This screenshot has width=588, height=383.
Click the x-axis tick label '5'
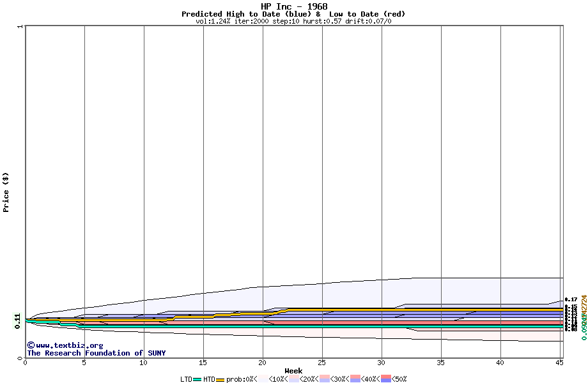[84, 363]
